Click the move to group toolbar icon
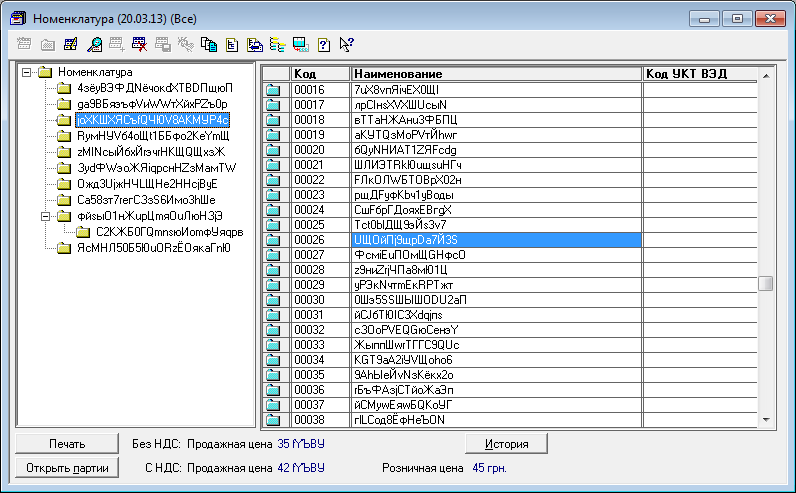 click(163, 45)
